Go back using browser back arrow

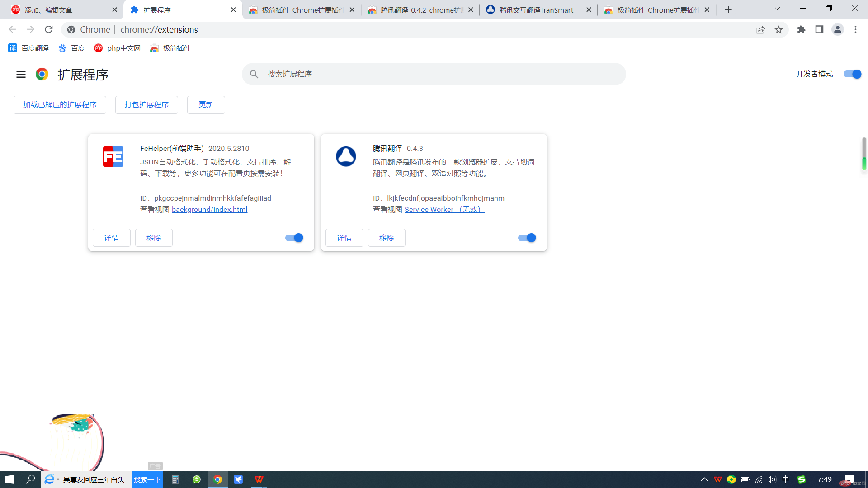(x=12, y=29)
